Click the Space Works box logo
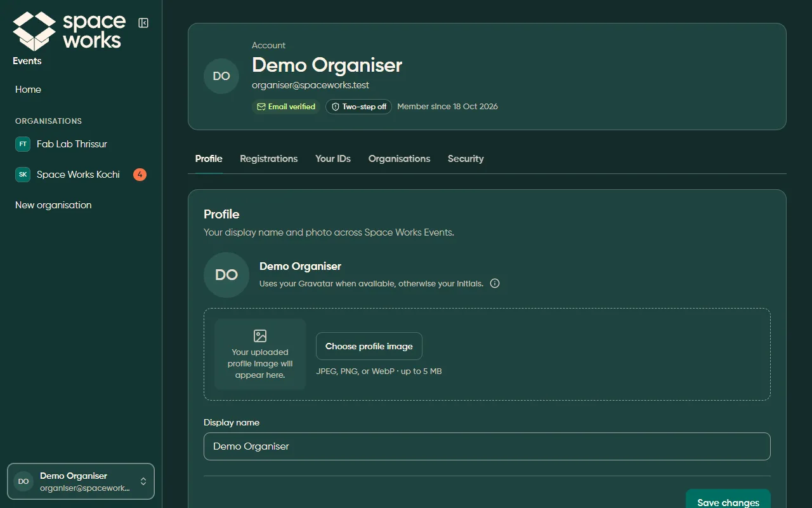The image size is (812, 508). [x=34, y=31]
